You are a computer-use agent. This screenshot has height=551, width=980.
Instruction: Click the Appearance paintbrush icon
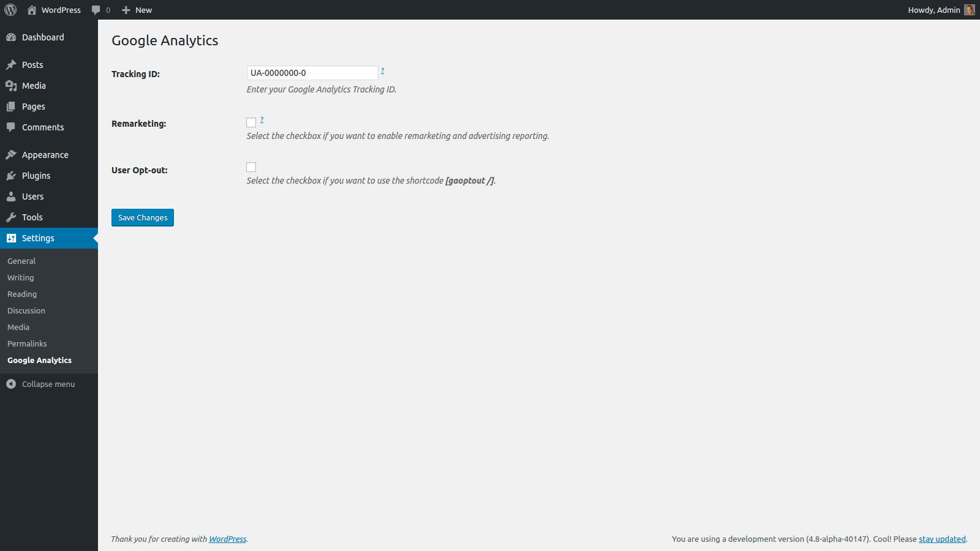click(11, 155)
